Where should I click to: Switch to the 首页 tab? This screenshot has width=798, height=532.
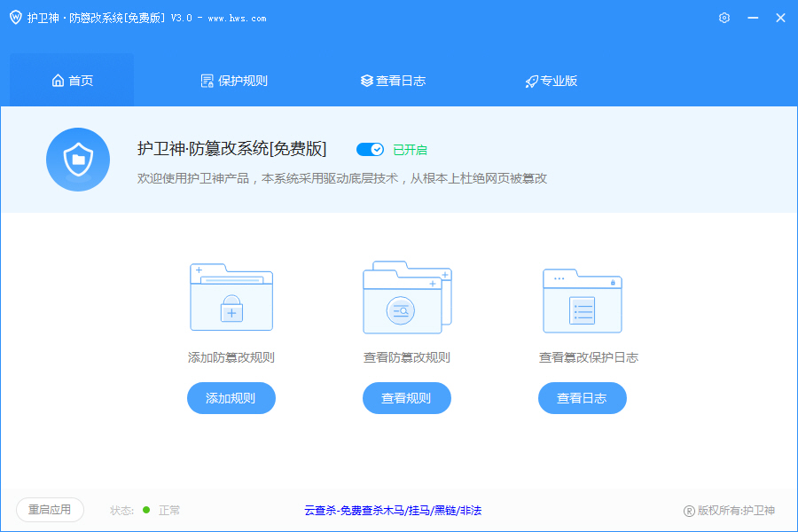[x=73, y=81]
